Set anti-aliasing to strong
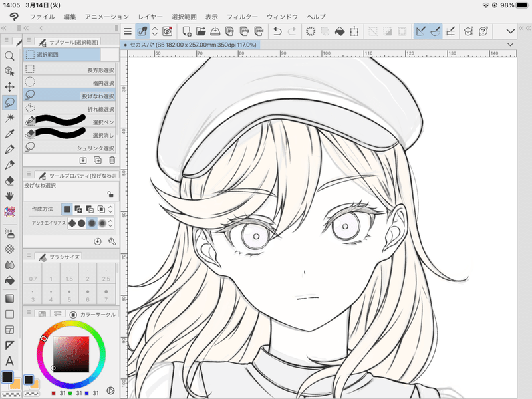The height and width of the screenshot is (399, 532). coord(102,223)
